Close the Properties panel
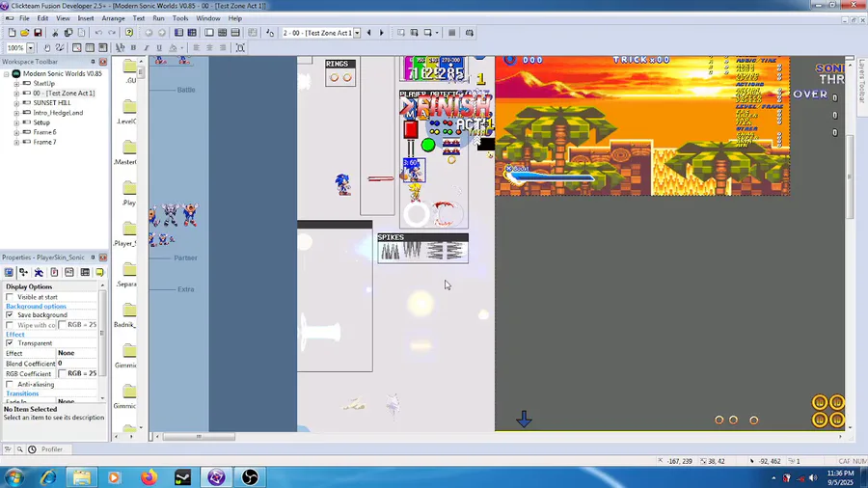The width and height of the screenshot is (868, 488). [x=102, y=258]
